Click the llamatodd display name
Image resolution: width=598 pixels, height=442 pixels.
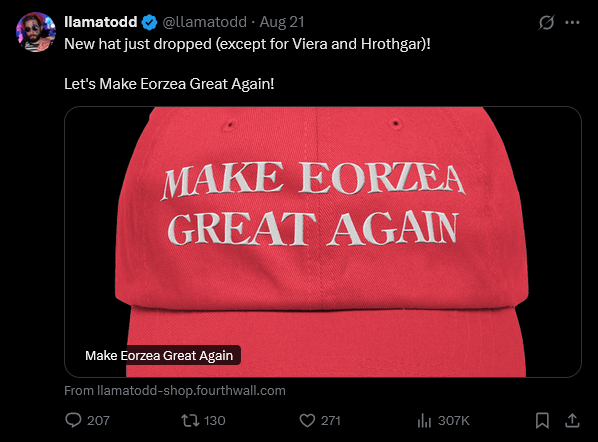pos(101,22)
